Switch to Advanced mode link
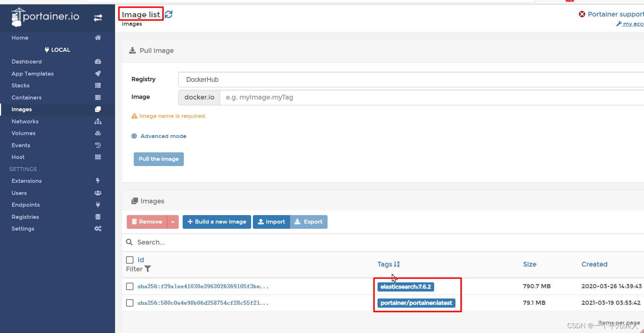The image size is (644, 333). 164,136
